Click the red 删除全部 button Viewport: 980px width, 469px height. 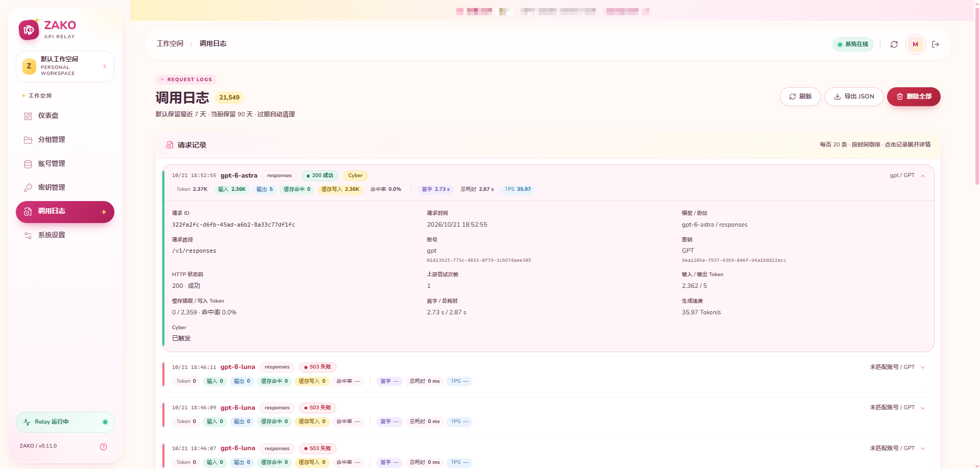[914, 96]
